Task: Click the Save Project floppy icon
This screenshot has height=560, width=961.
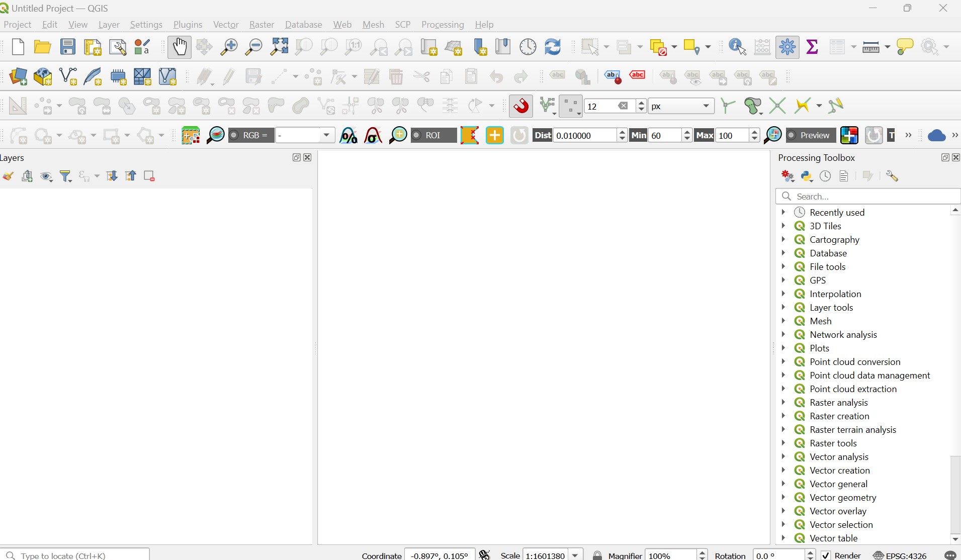Action: (68, 47)
